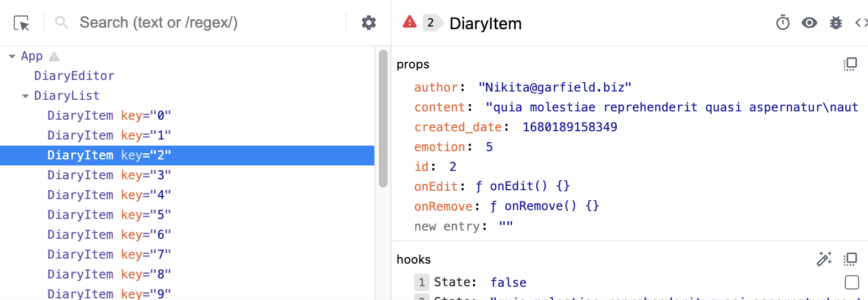
Task: Select DiaryItem with key 2
Action: 187,155
